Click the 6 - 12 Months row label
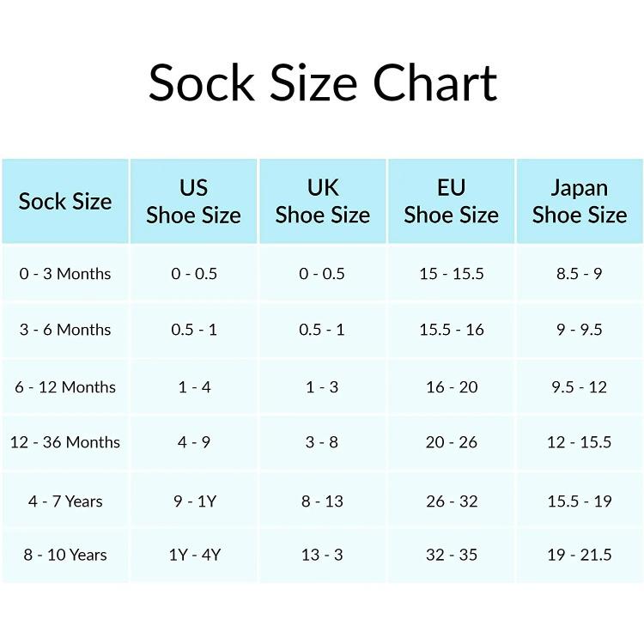 pyautogui.click(x=65, y=387)
